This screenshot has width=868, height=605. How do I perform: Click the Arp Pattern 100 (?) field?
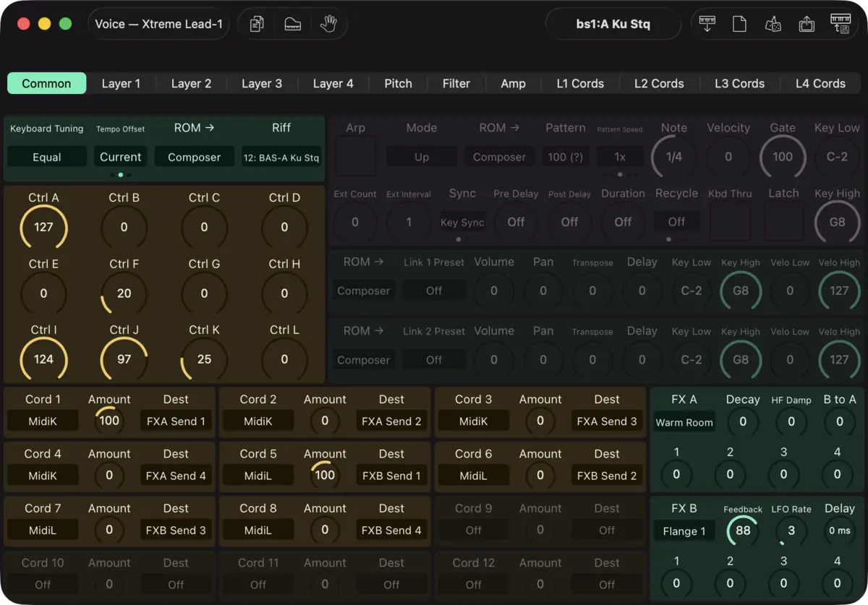(566, 157)
